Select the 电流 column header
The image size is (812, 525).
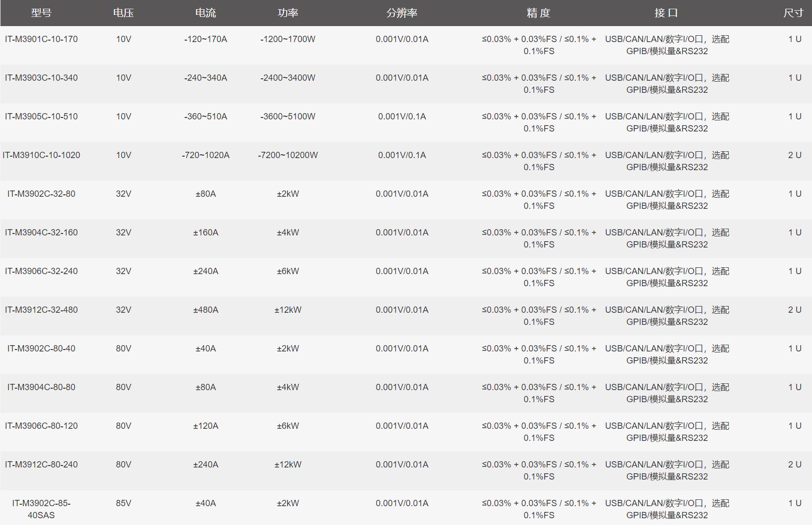click(x=205, y=13)
